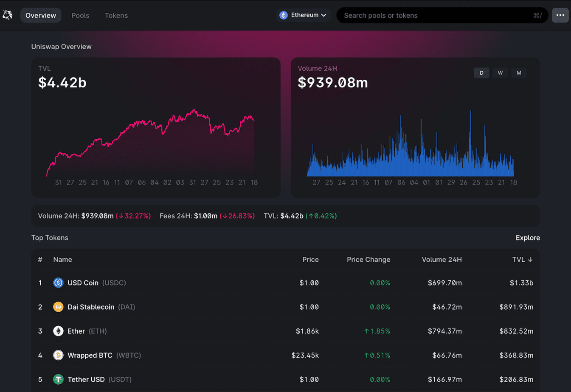This screenshot has height=392, width=571.
Task: Sort tokens by Name column header
Action: coord(62,260)
